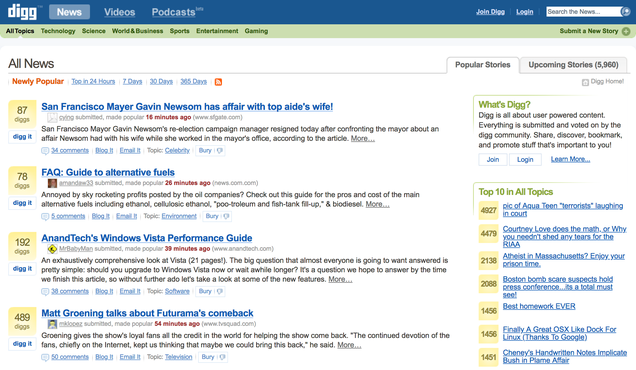This screenshot has width=636, height=370.
Task: Digg the AnandTech Vista Performance Guide
Action: (x=22, y=269)
